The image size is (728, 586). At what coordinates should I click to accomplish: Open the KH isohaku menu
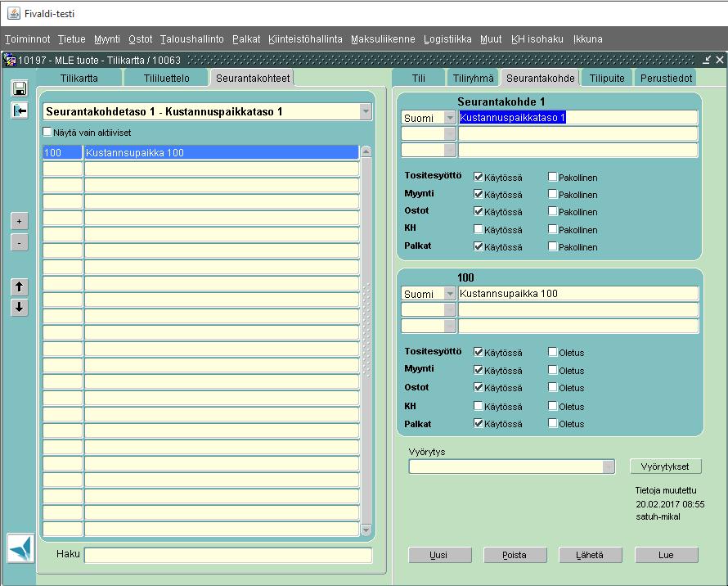537,39
